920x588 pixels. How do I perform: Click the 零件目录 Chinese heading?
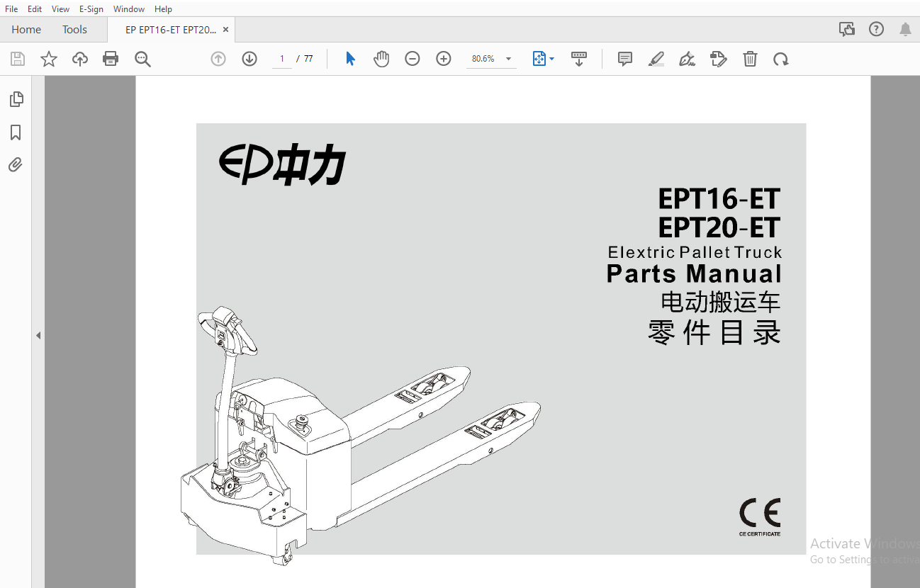pos(714,333)
